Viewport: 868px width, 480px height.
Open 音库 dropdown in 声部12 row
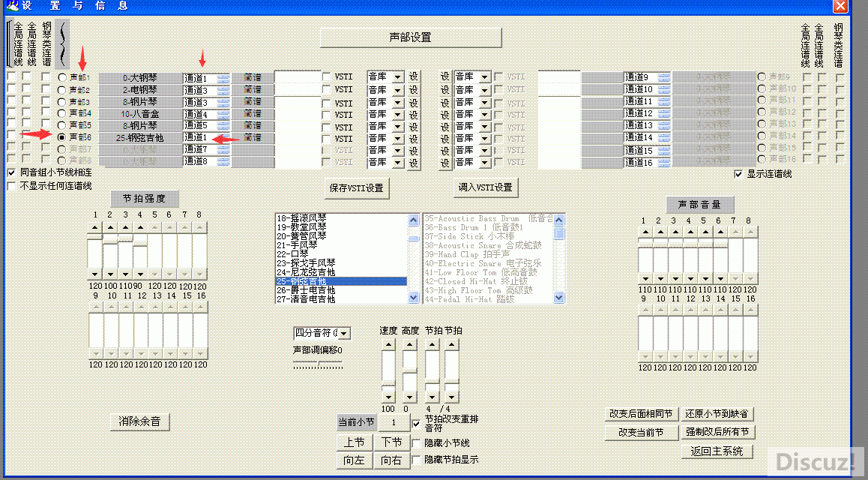pyautogui.click(x=485, y=114)
